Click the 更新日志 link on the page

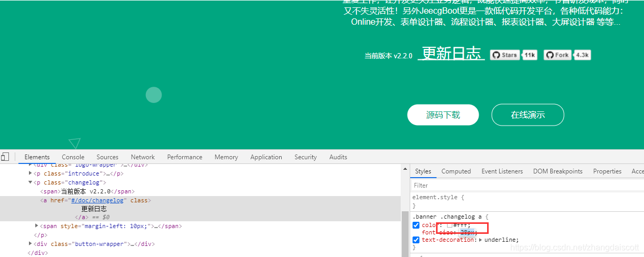click(451, 53)
